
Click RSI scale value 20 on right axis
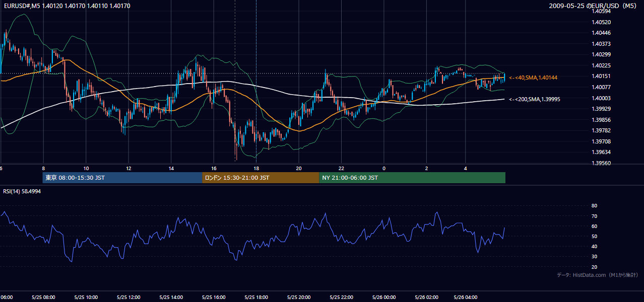click(x=594, y=267)
